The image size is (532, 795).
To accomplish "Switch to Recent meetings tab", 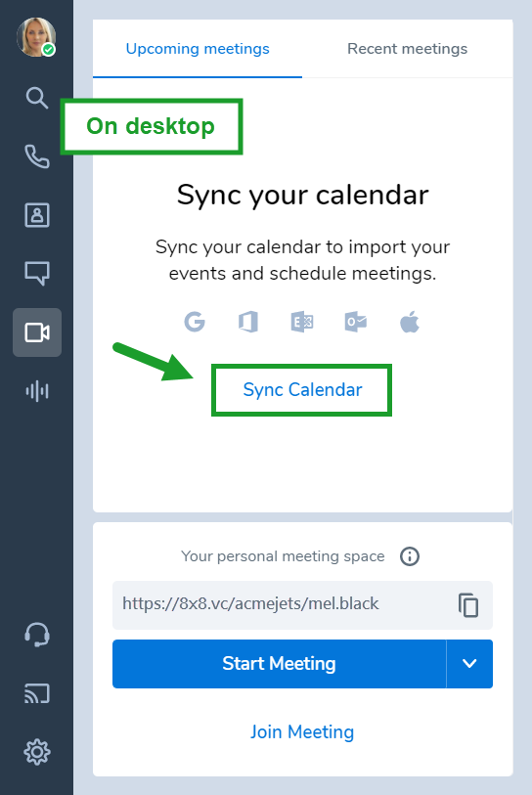I will coord(407,49).
